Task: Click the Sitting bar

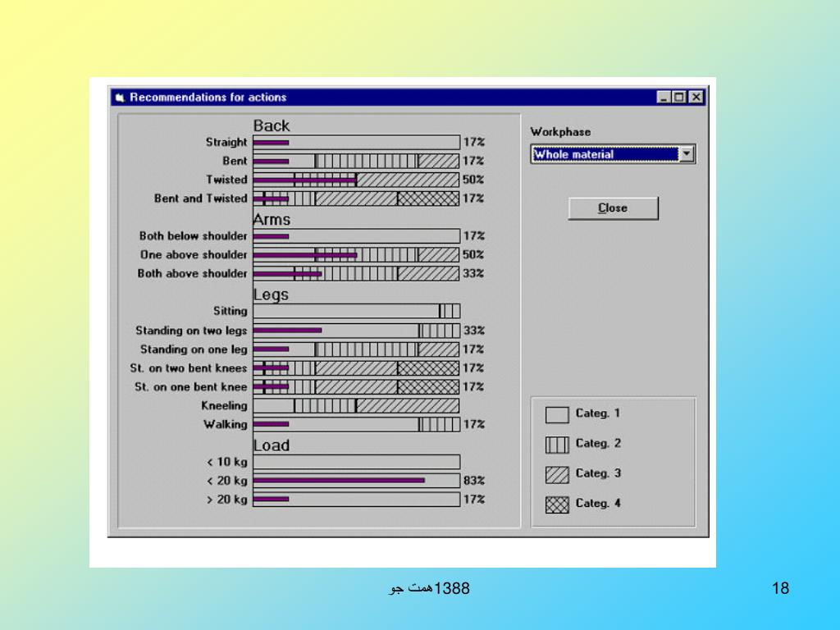Action: point(356,311)
